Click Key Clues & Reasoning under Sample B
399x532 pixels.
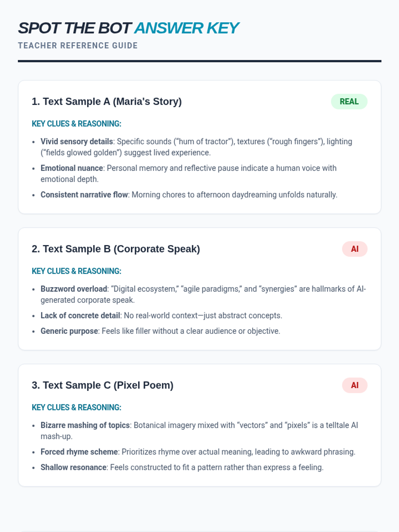click(76, 271)
